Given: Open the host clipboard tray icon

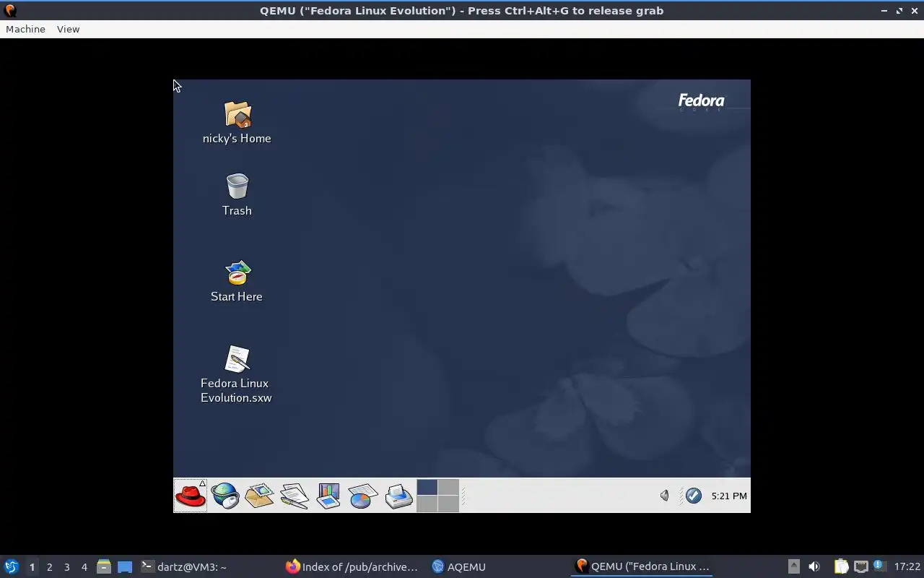Looking at the screenshot, I should [x=841, y=566].
